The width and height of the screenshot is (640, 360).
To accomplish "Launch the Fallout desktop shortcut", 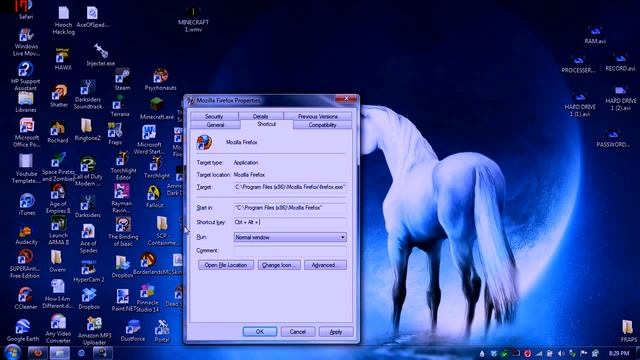I will (x=154, y=197).
